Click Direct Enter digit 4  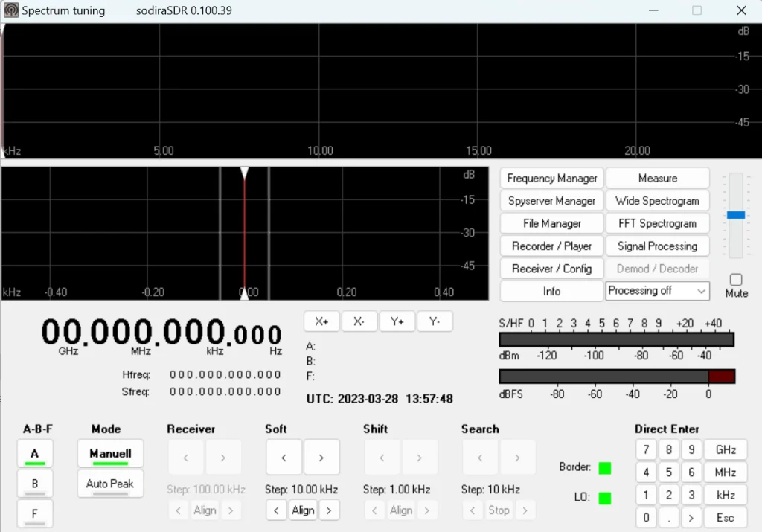coord(646,472)
